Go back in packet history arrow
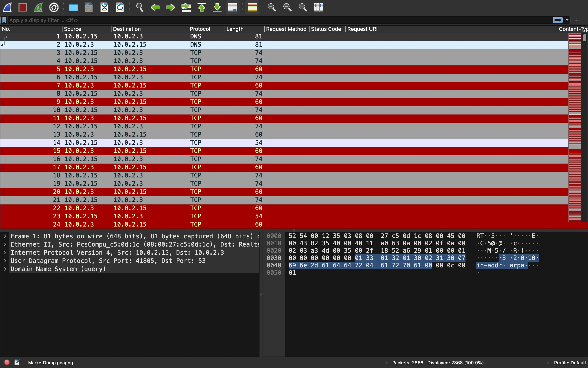Screen dimensions: 588x368 click(x=155, y=7)
